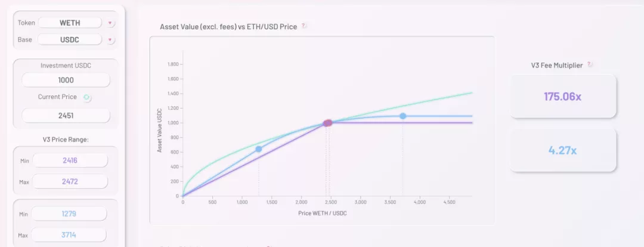Open the Base currency dropdown arrow
The image size is (644, 247).
(x=110, y=40)
